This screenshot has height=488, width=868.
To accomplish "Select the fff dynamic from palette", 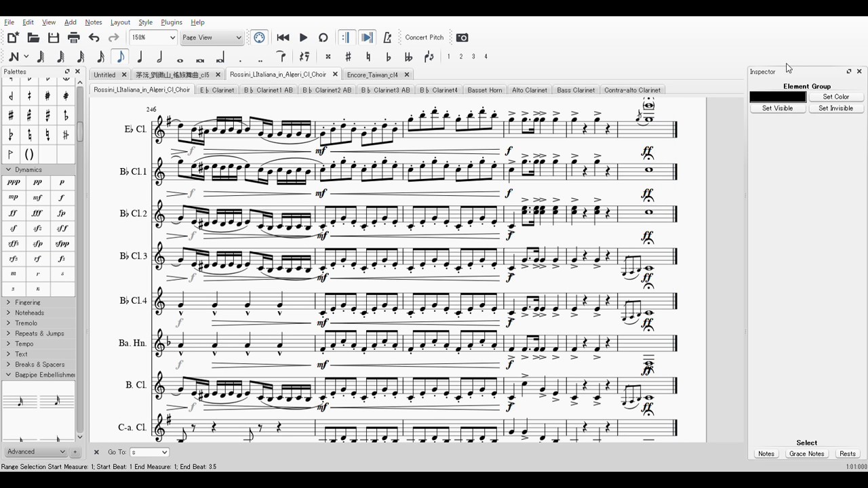I will (37, 213).
